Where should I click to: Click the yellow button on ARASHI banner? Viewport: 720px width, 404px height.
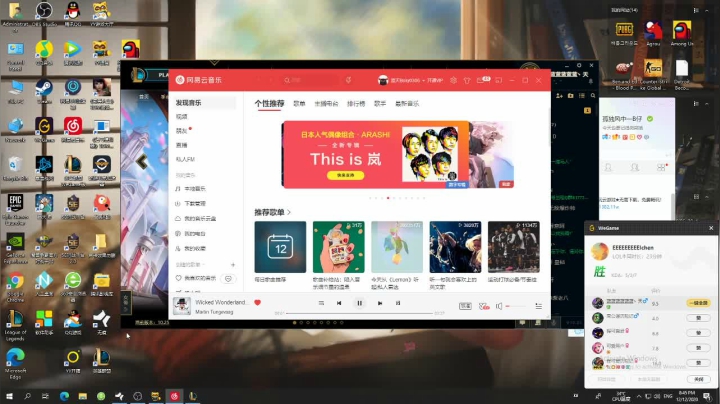345,175
